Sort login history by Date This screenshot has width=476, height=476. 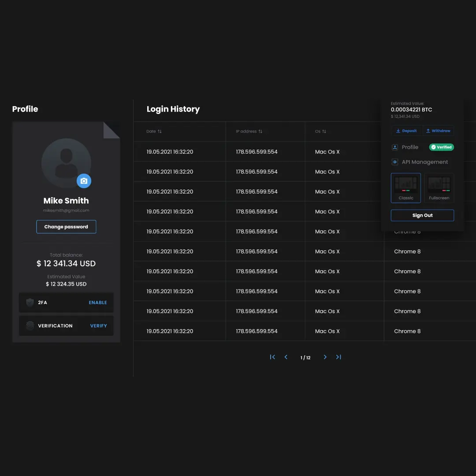(x=160, y=131)
